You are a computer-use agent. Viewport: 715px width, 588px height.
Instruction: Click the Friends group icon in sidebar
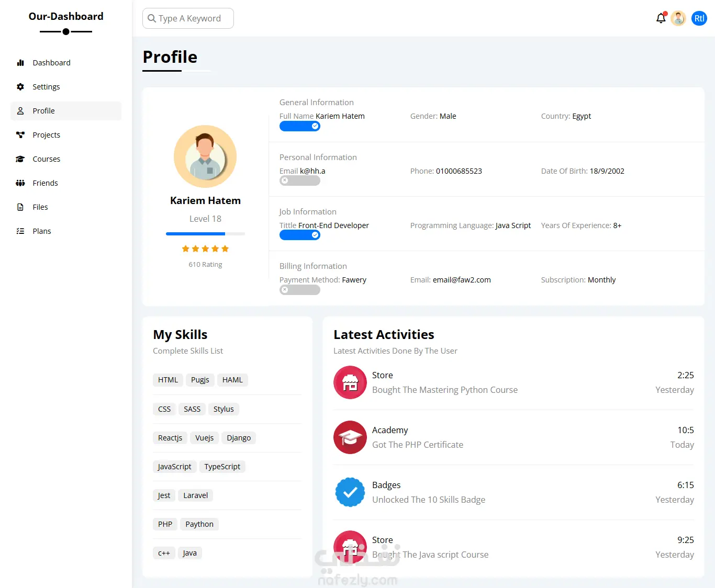20,183
